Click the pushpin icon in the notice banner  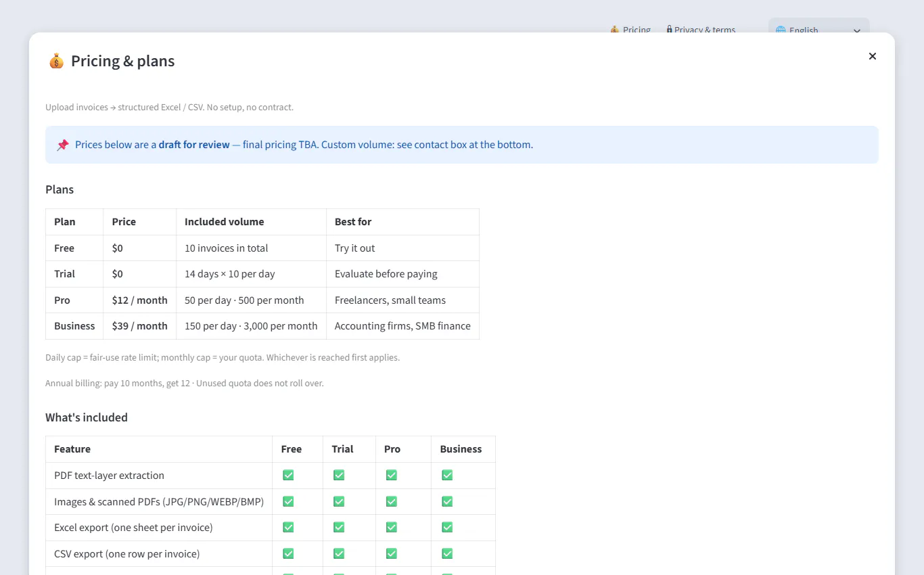click(x=63, y=145)
